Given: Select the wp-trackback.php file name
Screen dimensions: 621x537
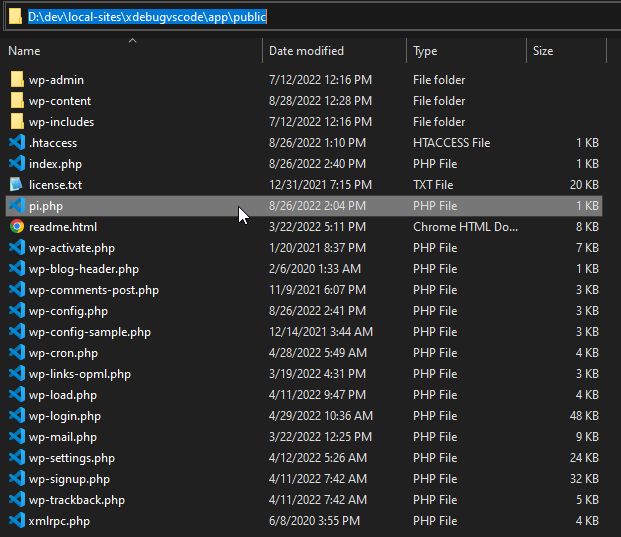Looking at the screenshot, I should point(77,500).
